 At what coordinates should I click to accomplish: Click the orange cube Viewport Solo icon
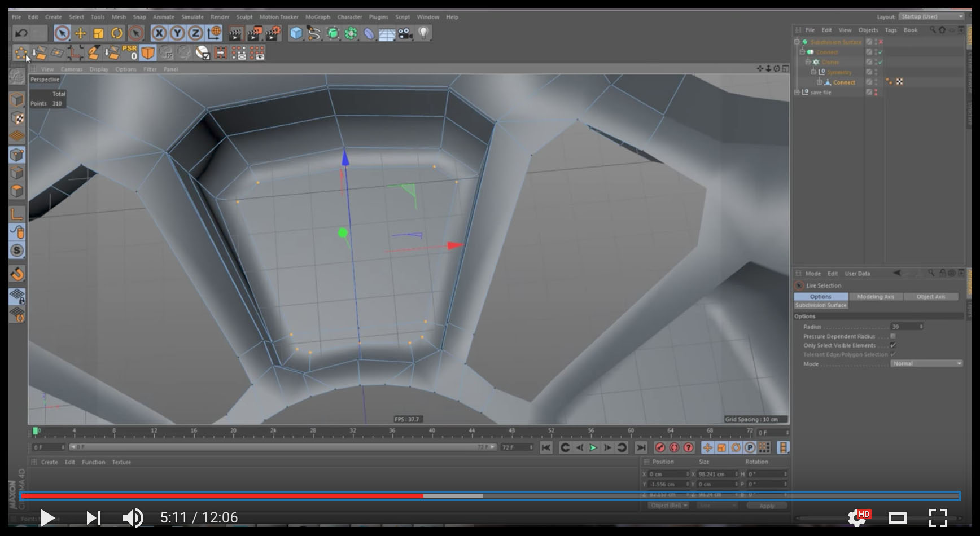click(148, 52)
